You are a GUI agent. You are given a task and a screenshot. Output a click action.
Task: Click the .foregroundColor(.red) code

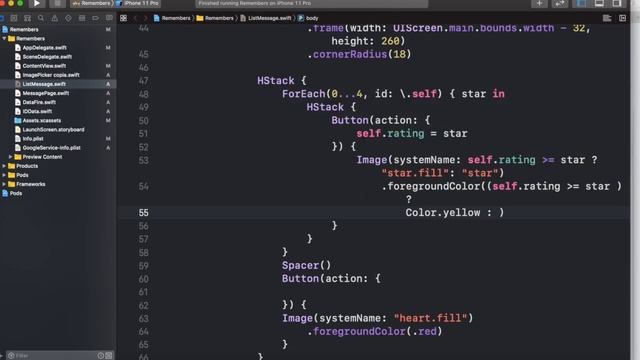pos(375,331)
